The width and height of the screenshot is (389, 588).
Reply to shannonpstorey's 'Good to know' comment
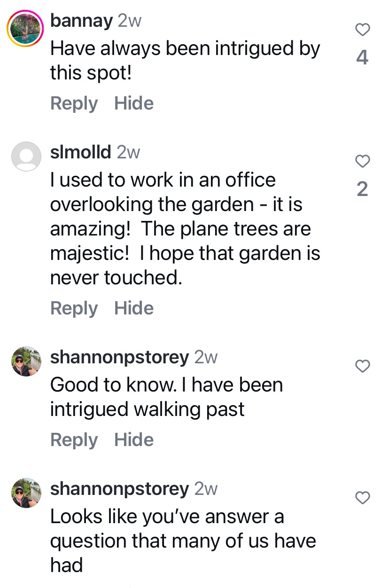(x=74, y=440)
